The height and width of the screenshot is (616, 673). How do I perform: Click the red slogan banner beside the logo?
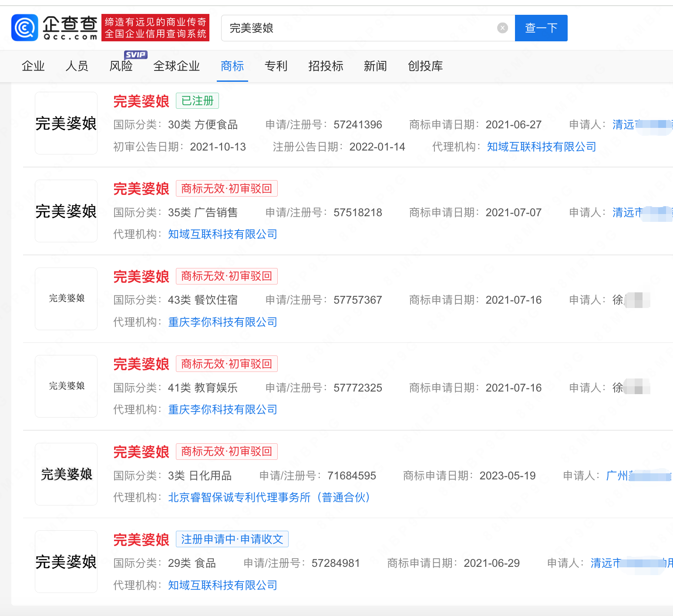click(x=155, y=28)
